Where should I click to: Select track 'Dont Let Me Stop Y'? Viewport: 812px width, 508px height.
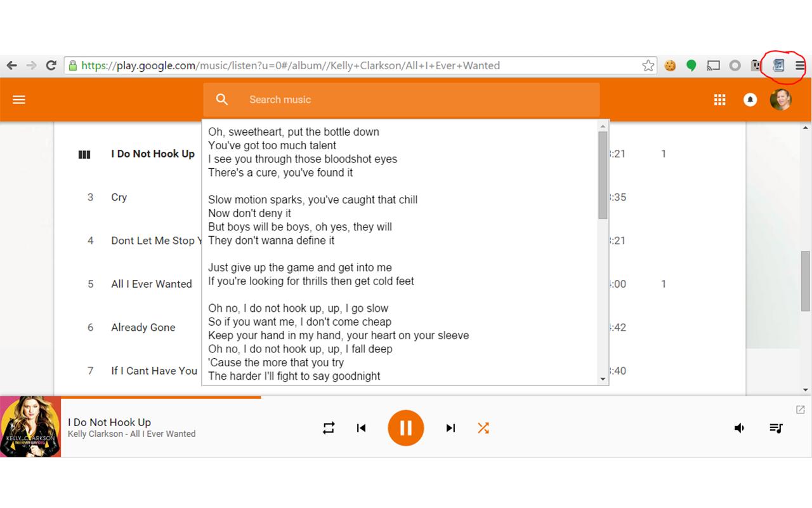pyautogui.click(x=157, y=241)
